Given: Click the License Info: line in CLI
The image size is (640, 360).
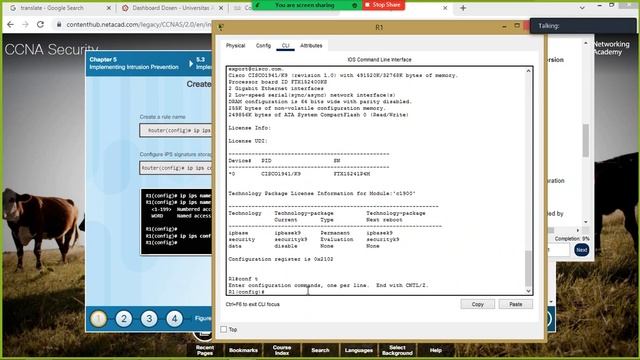Looking at the screenshot, I should 249,128.
